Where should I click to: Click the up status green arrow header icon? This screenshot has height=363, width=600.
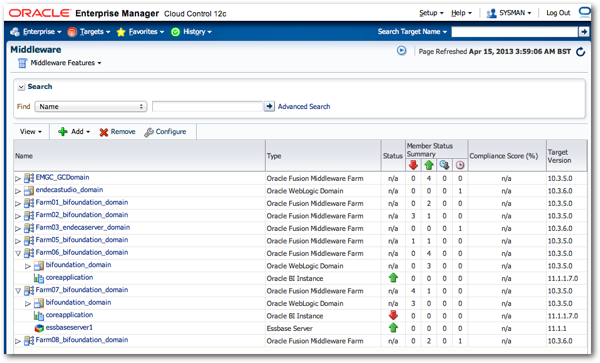coord(429,165)
